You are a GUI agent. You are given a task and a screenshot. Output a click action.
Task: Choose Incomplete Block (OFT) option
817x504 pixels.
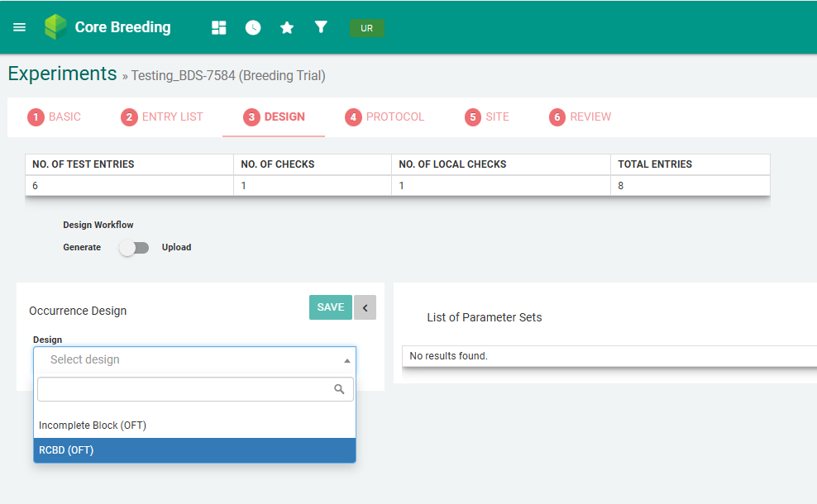(194, 426)
